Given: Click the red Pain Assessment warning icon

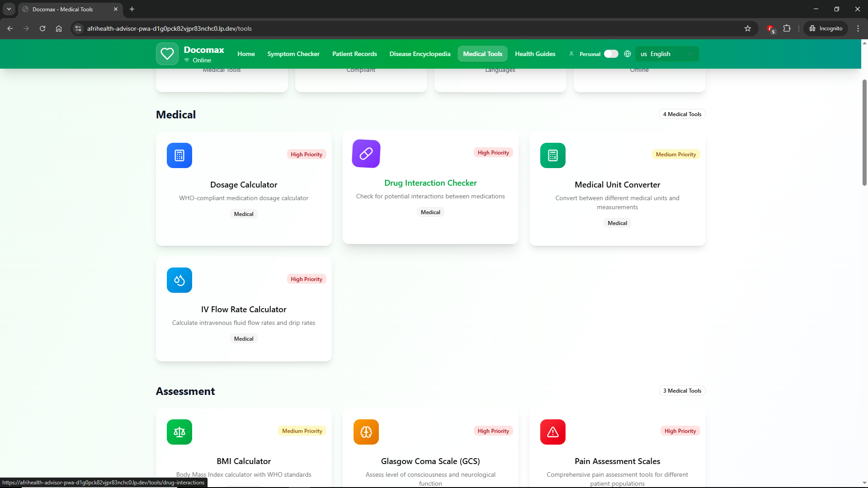Looking at the screenshot, I should point(552,432).
